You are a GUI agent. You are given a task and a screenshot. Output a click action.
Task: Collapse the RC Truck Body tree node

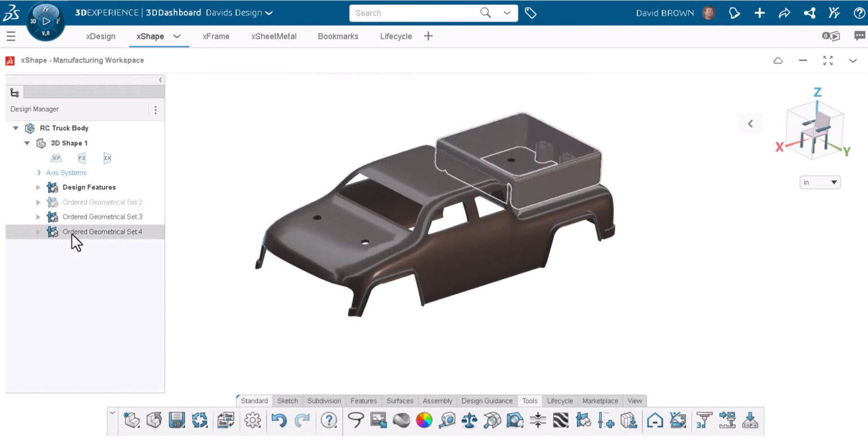[16, 128]
